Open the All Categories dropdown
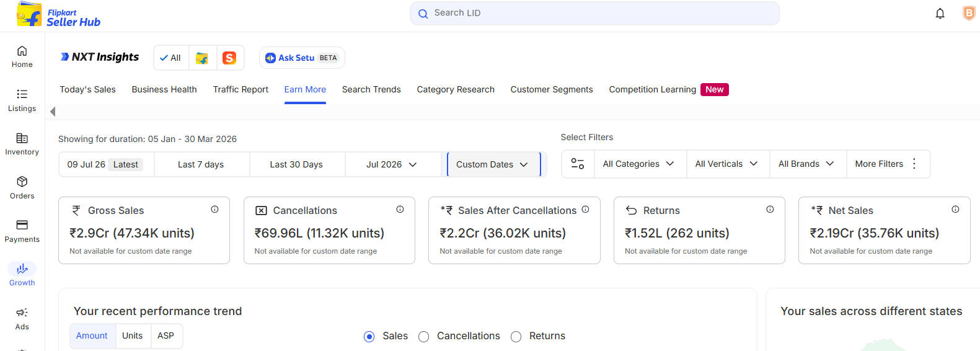 click(639, 164)
